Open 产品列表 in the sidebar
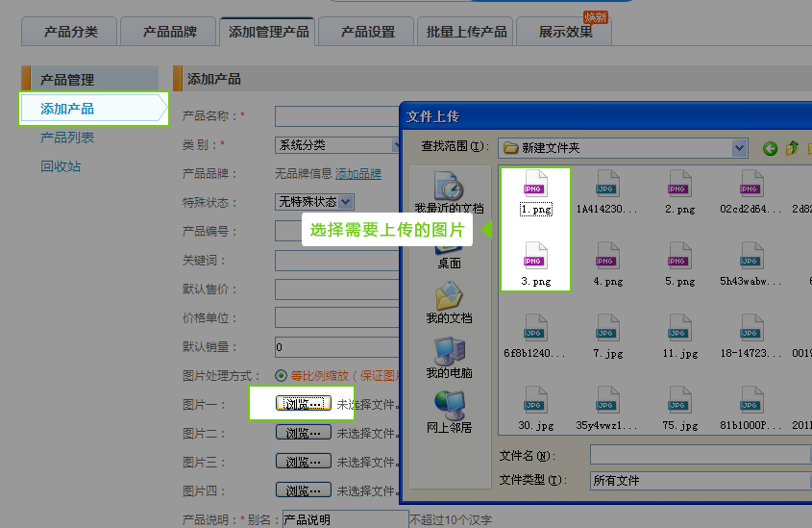The image size is (812, 528). coord(67,138)
